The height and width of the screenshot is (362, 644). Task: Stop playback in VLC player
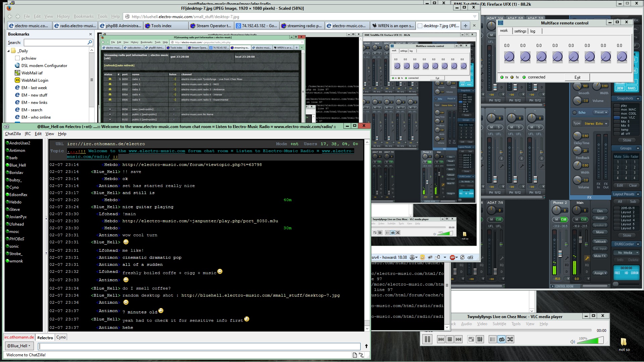click(450, 339)
